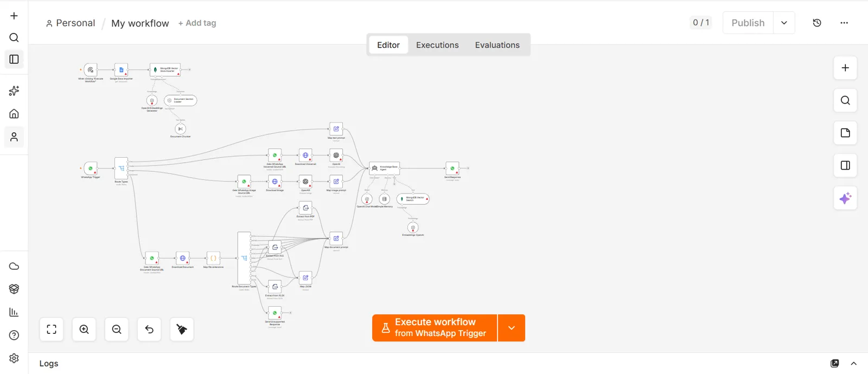
Task: Expand the Publish options dropdown arrow
Action: pyautogui.click(x=784, y=23)
